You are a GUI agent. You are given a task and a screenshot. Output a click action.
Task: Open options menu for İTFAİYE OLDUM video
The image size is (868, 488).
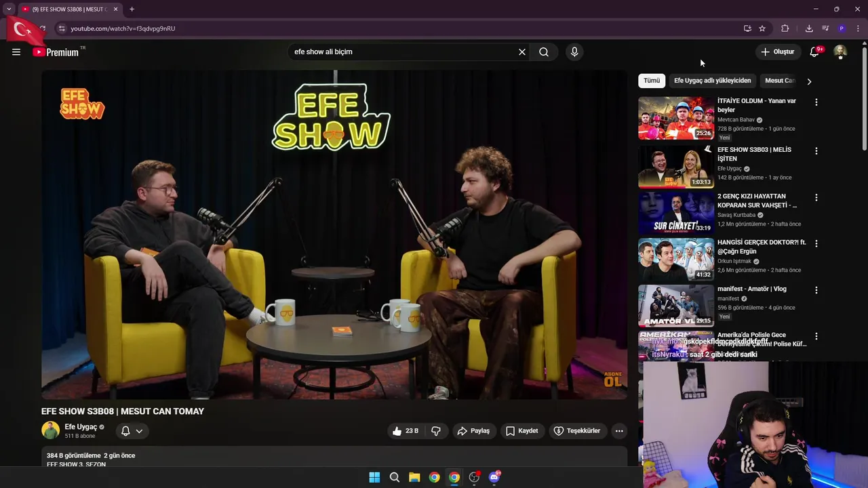[816, 102]
